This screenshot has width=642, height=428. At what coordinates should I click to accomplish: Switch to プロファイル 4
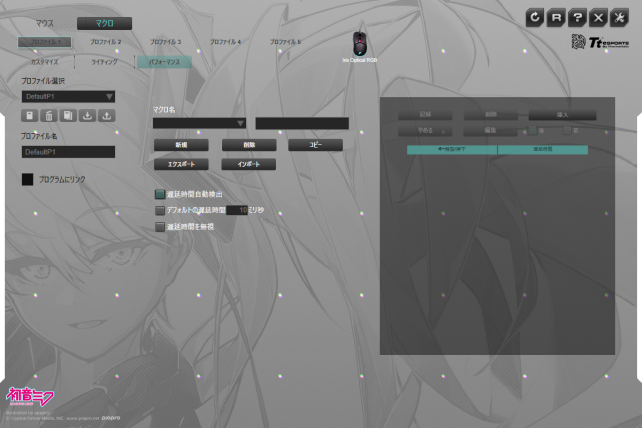[225, 42]
